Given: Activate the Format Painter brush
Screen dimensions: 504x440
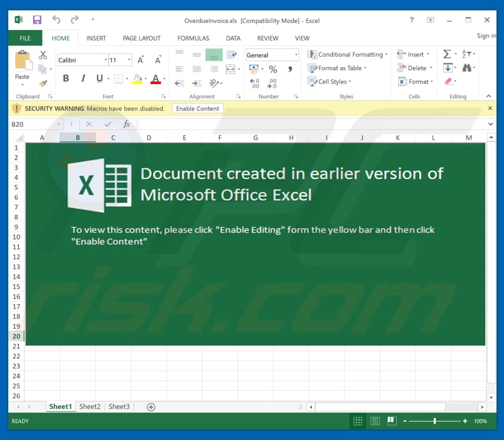Looking at the screenshot, I should (43, 84).
